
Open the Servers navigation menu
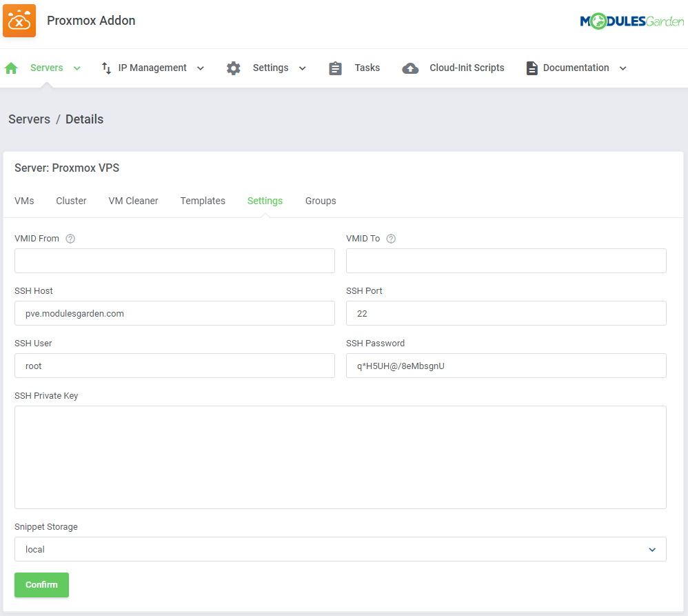(x=46, y=68)
